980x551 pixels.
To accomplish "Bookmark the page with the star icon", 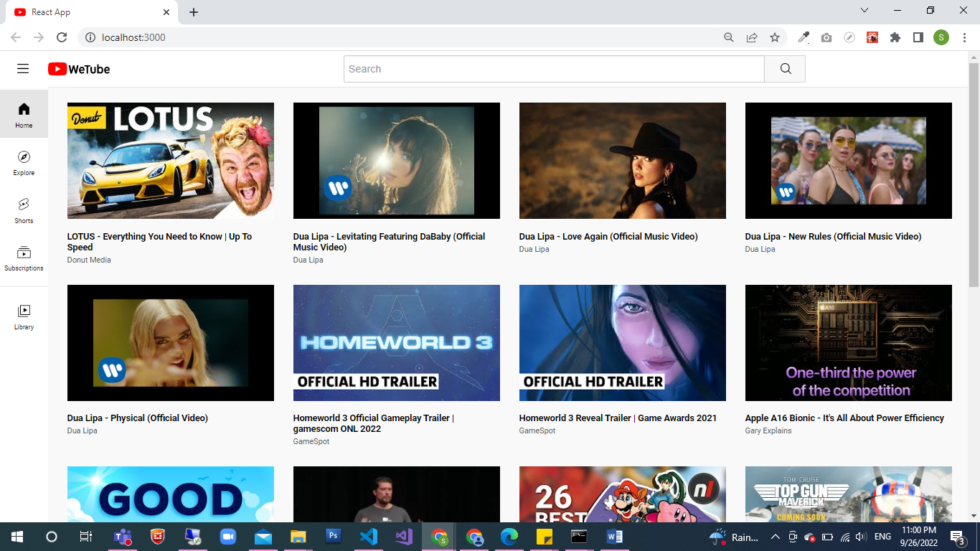I will pos(775,37).
